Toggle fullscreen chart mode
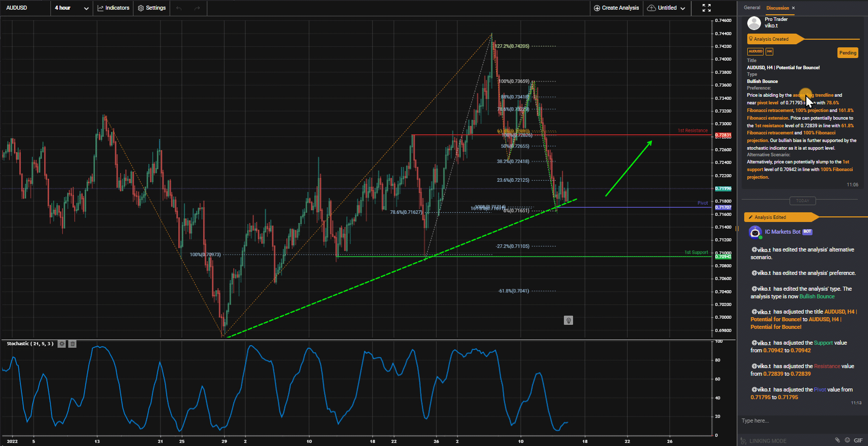The width and height of the screenshot is (868, 446). pos(707,8)
